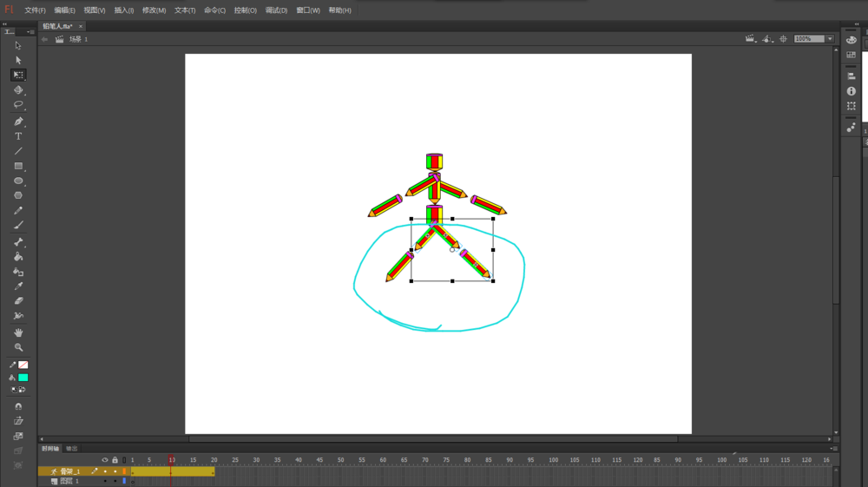Open the 文件(F) menu
The width and height of the screenshot is (868, 487).
click(x=35, y=10)
